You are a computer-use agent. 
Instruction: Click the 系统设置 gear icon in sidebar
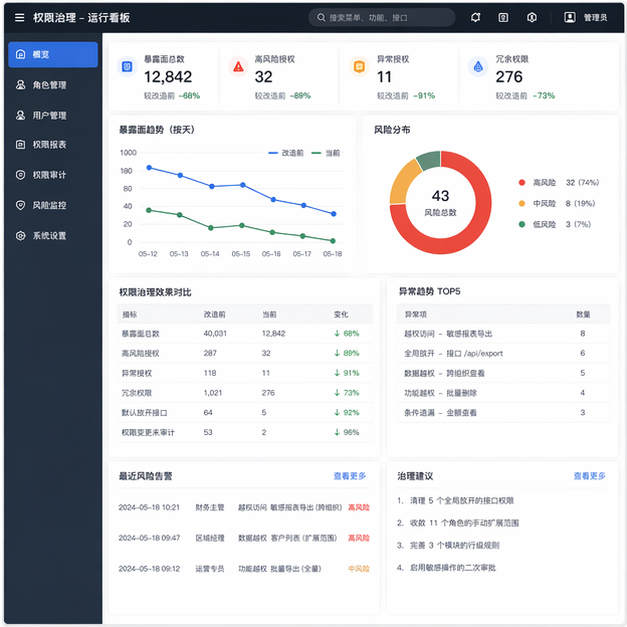click(20, 236)
